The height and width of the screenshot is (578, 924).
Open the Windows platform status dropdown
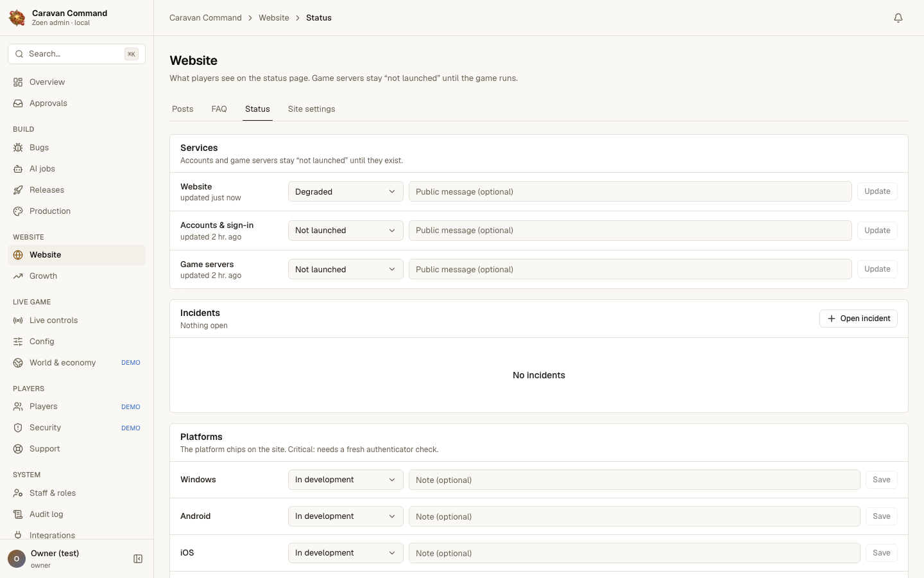pyautogui.click(x=346, y=480)
